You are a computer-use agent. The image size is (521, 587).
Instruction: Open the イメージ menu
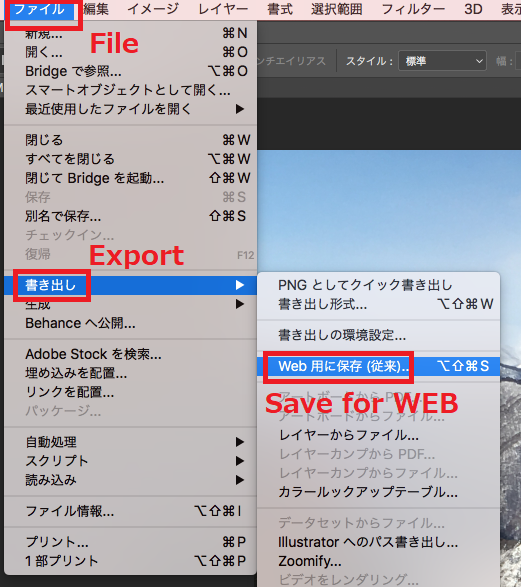click(x=153, y=9)
